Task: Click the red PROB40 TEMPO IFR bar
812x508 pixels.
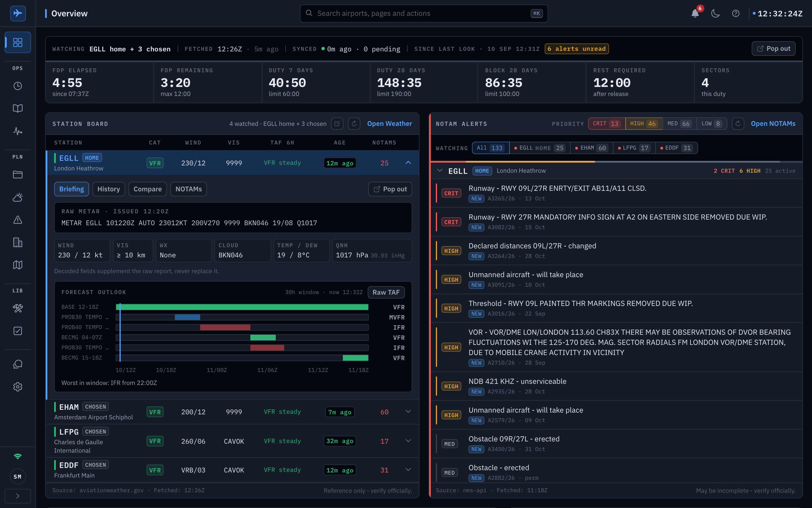Action: (x=225, y=327)
